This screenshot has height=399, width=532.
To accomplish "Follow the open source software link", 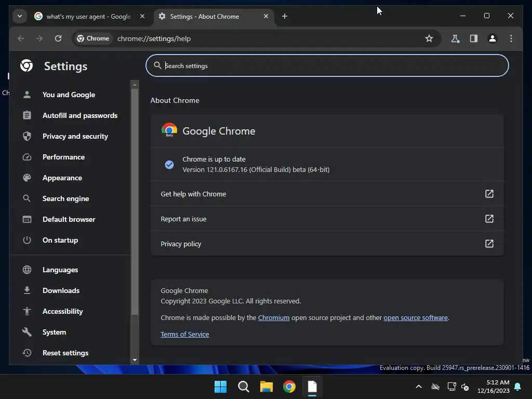I will 416,317.
